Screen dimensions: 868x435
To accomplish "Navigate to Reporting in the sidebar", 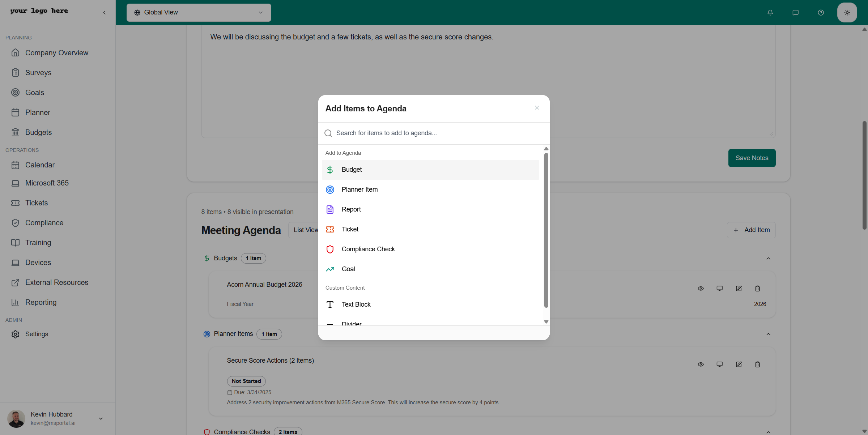I will coord(41,302).
